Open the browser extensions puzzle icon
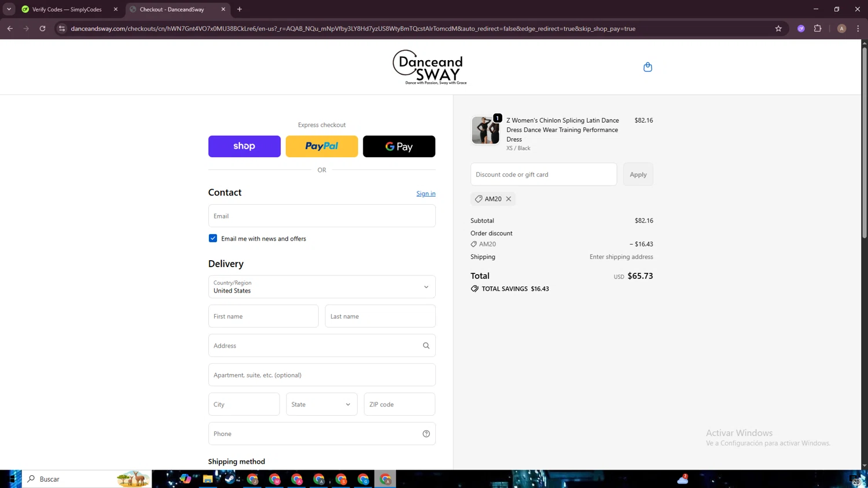 (x=818, y=28)
